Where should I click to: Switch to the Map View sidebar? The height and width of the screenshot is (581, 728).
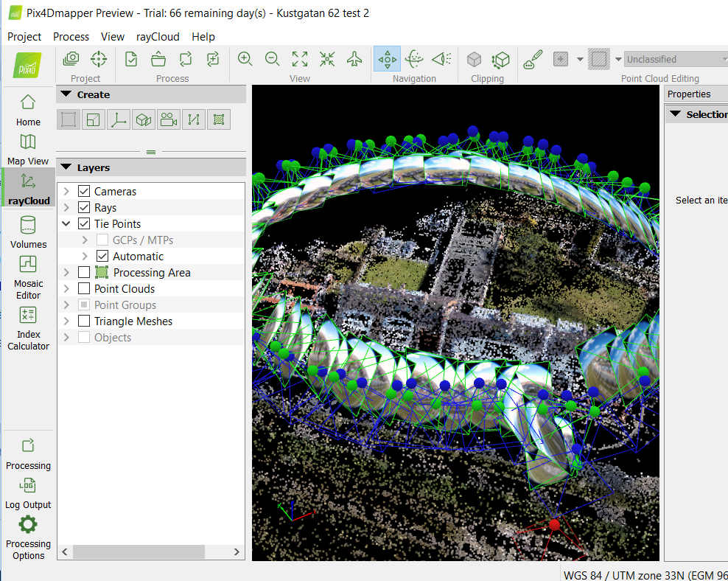click(28, 150)
